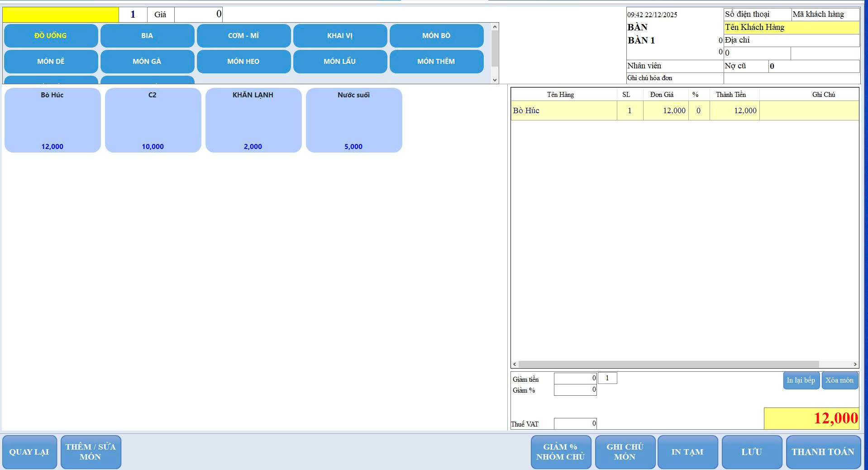The height and width of the screenshot is (470, 868).
Task: Add Nước suối item to order
Action: (x=353, y=120)
